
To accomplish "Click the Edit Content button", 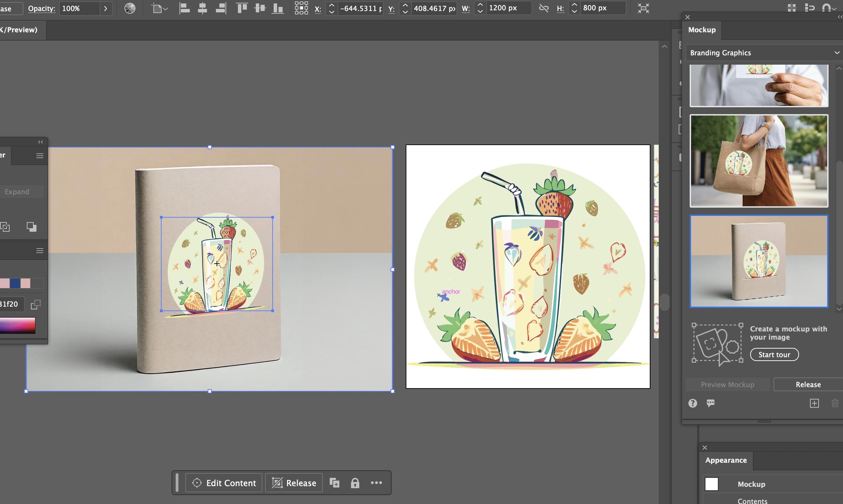I will coord(224,483).
